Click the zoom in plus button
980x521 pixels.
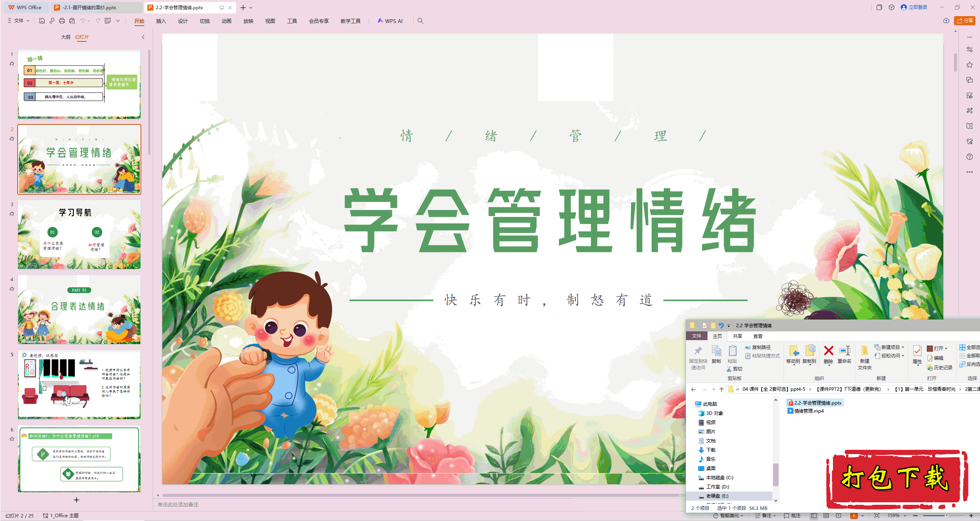point(971,516)
